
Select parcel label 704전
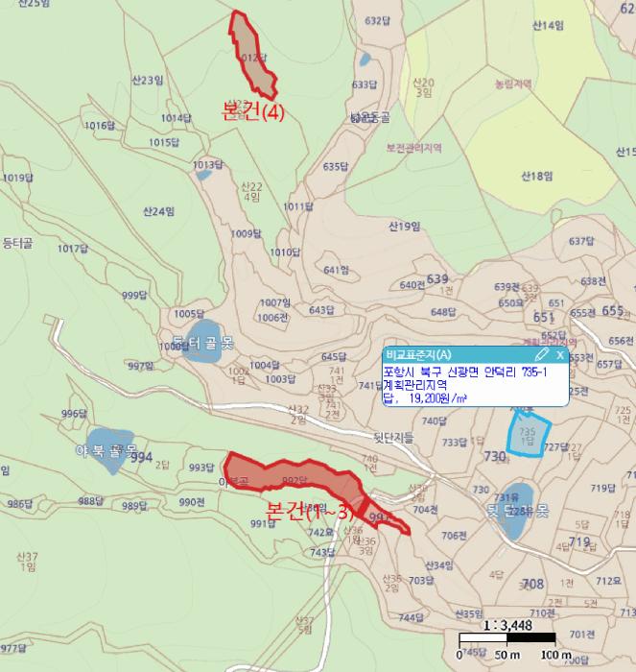[425, 510]
